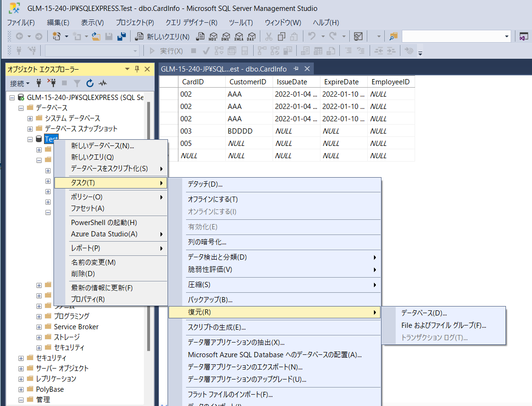Choose File およびファイル グループ(F)... option

(x=444, y=325)
